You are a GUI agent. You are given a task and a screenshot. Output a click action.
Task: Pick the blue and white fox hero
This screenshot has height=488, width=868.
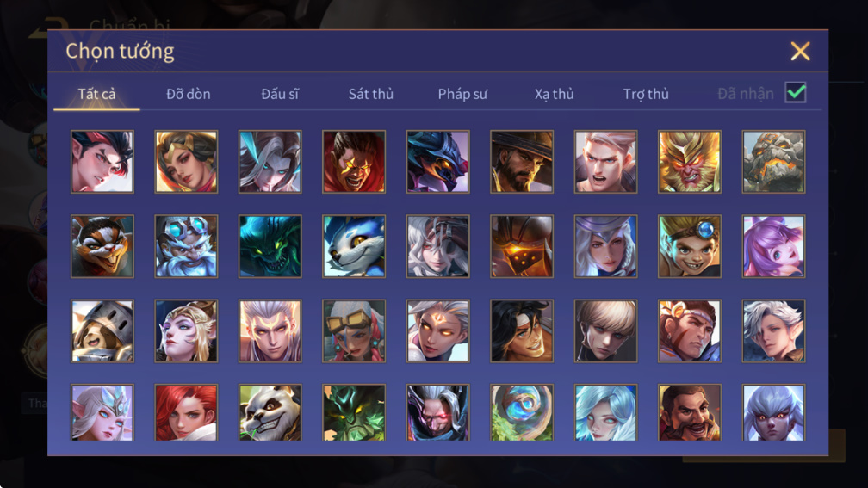[354, 246]
